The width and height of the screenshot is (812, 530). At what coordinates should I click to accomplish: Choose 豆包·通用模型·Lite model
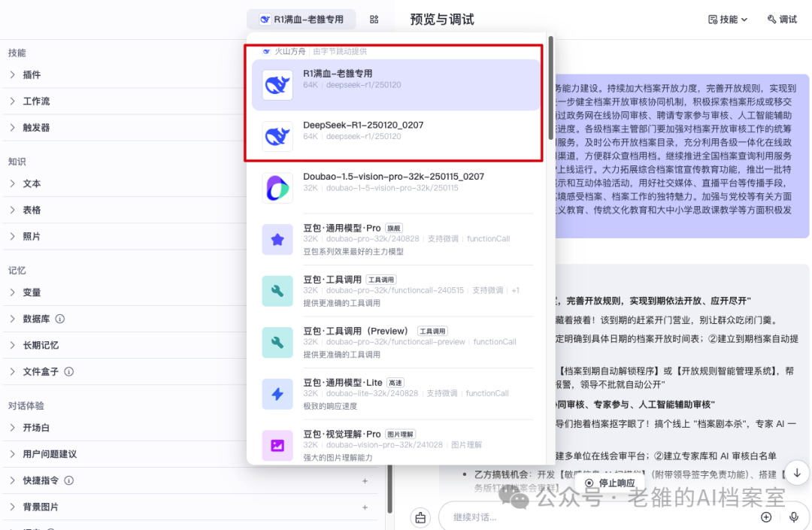[x=396, y=394]
